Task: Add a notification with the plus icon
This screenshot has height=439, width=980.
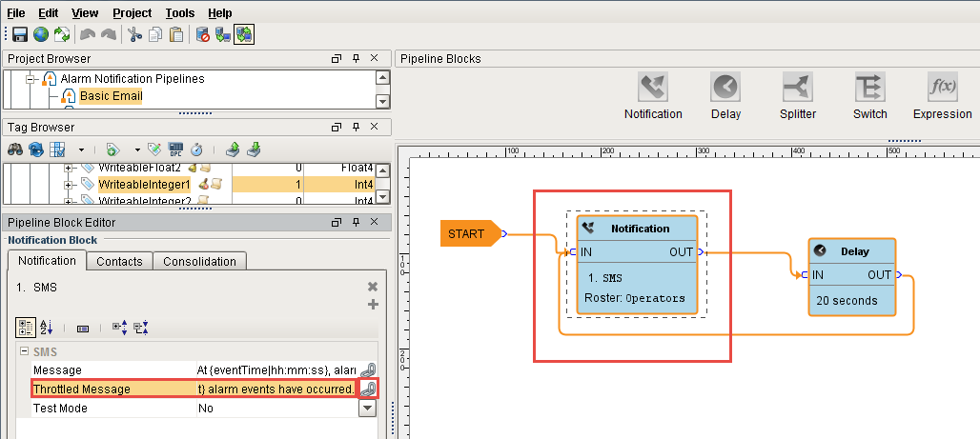Action: 373,304
